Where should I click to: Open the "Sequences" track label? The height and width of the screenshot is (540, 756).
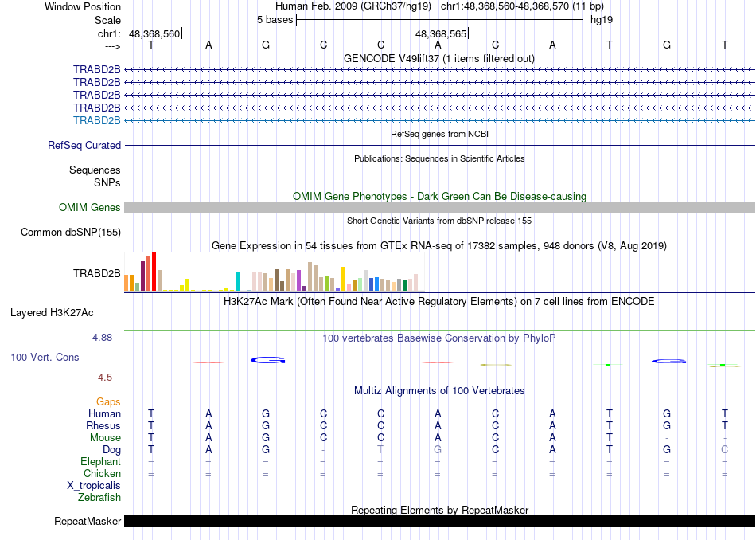pyautogui.click(x=95, y=170)
